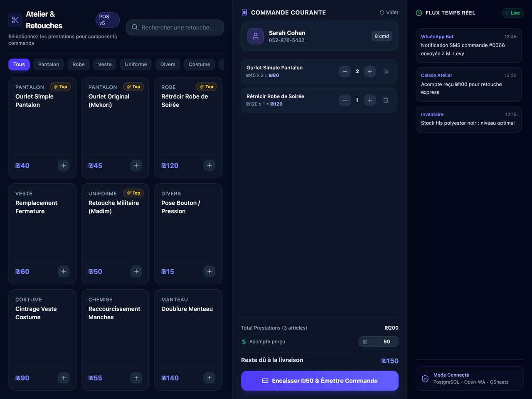Screen dimensions: 532x399
Task: Switch to the Uniforme filter
Action: [x=136, y=64]
